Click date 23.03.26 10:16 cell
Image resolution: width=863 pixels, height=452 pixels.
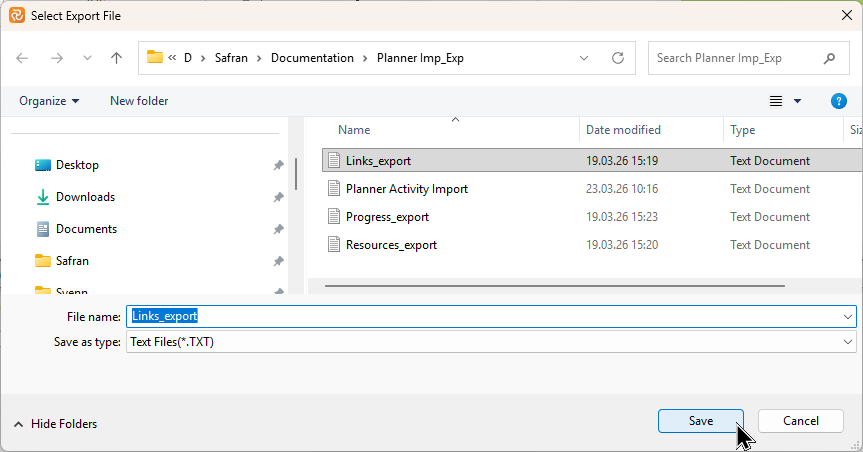click(622, 189)
